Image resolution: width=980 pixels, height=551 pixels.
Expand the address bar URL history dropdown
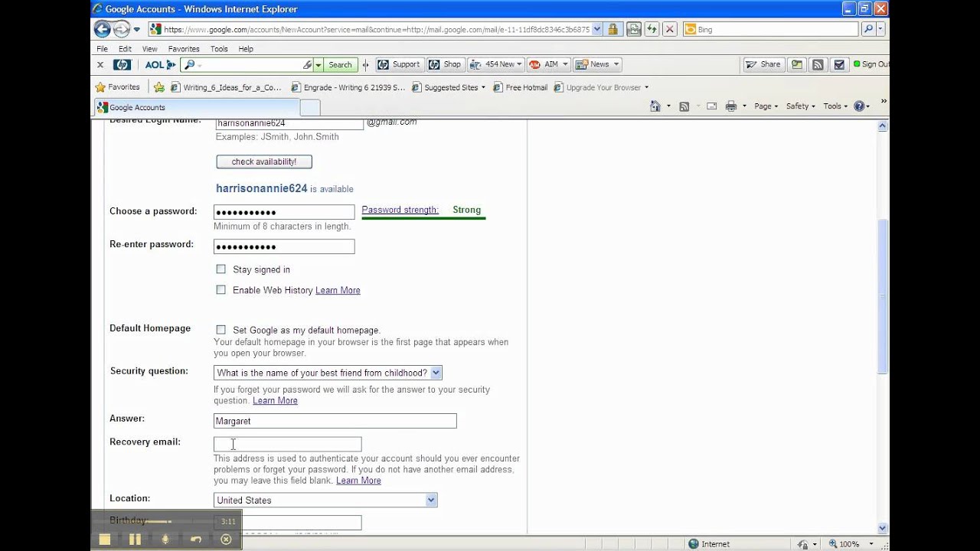point(597,29)
